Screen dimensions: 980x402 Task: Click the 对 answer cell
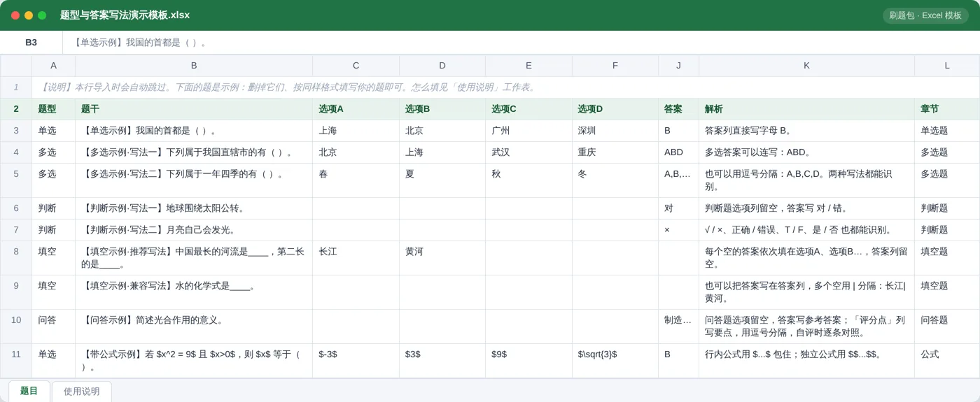click(678, 208)
